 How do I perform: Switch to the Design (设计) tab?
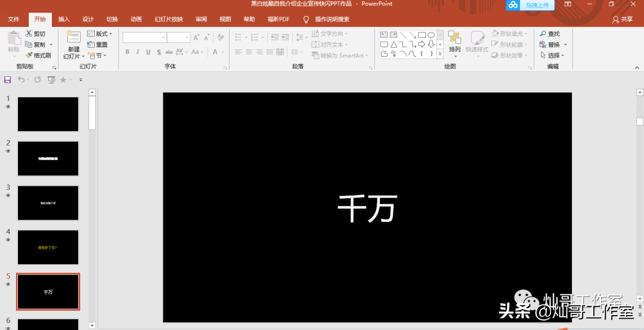click(x=88, y=19)
